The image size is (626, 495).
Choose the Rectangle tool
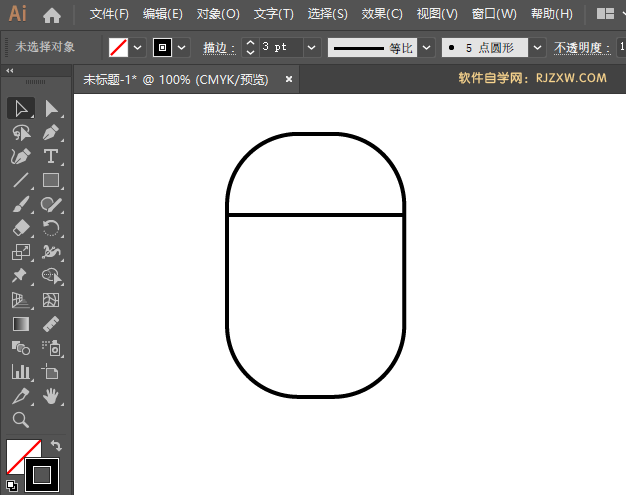click(51, 181)
